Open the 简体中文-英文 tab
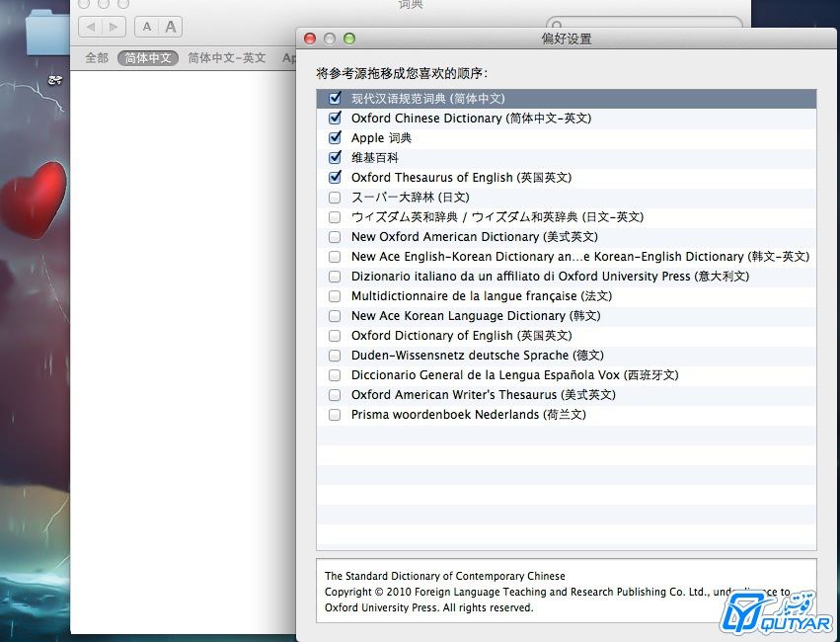The width and height of the screenshot is (840, 642). [x=227, y=58]
